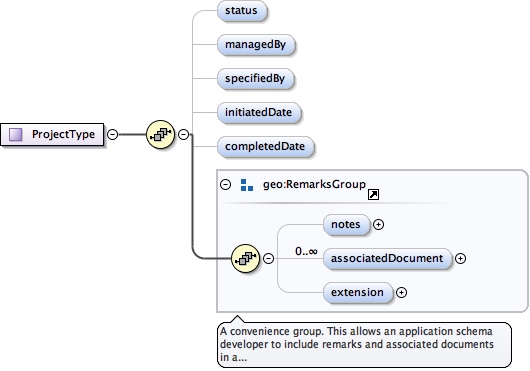This screenshot has height=371, width=530.
Task: Collapse the ProjectType node
Action: pos(113,134)
